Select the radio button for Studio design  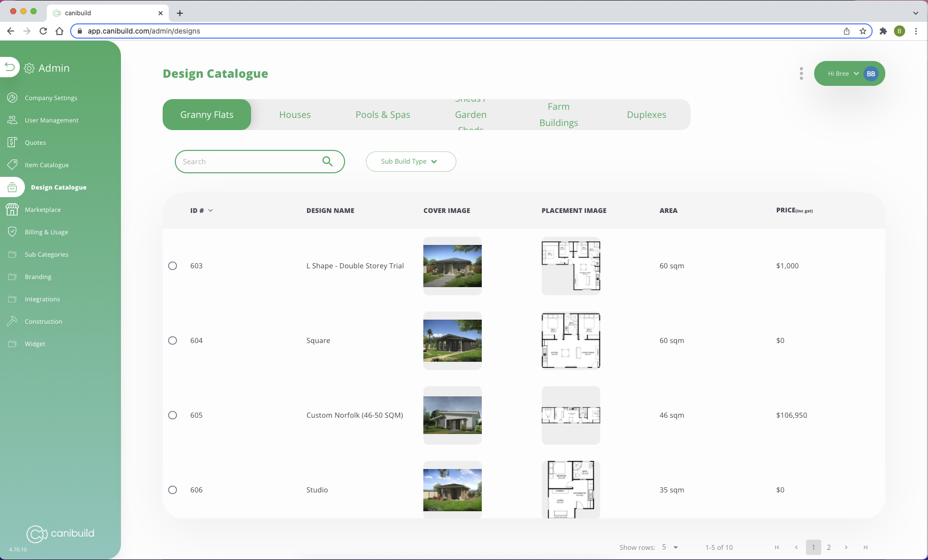pos(172,490)
